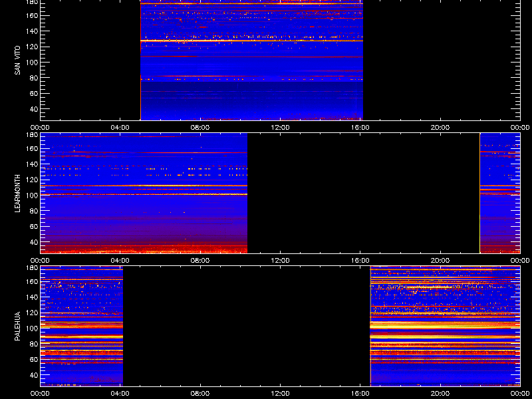
Task: Click the 100 frequency label on Palehua axis
Action: click(x=33, y=329)
